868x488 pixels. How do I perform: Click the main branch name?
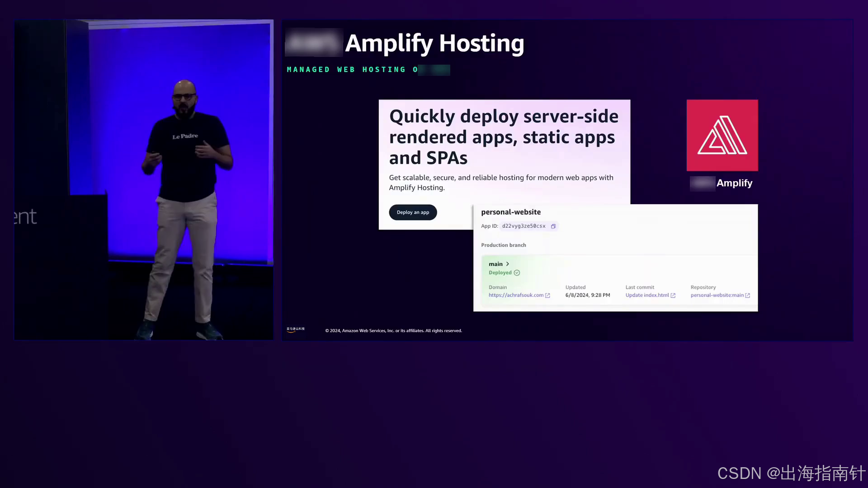[x=495, y=264]
